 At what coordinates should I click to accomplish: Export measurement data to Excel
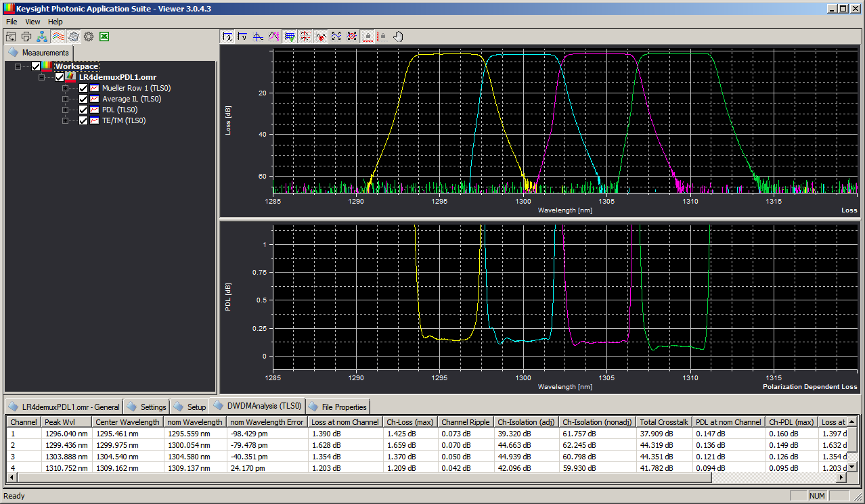(104, 37)
